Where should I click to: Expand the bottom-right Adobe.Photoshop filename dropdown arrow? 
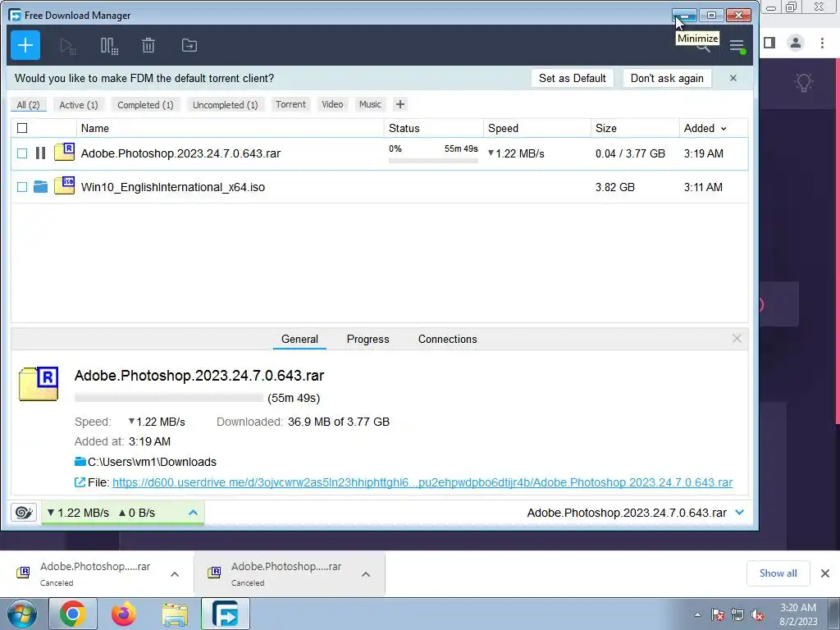coord(740,513)
